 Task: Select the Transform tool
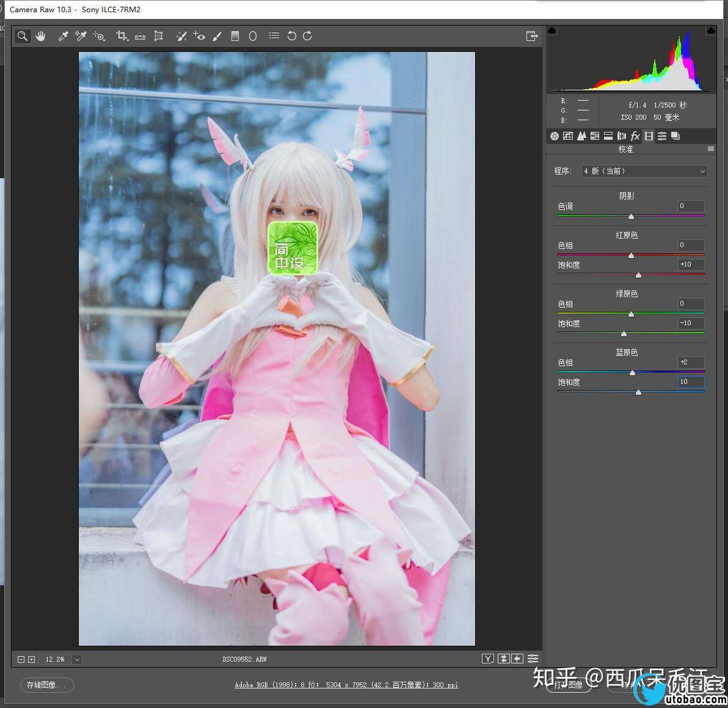tap(158, 36)
